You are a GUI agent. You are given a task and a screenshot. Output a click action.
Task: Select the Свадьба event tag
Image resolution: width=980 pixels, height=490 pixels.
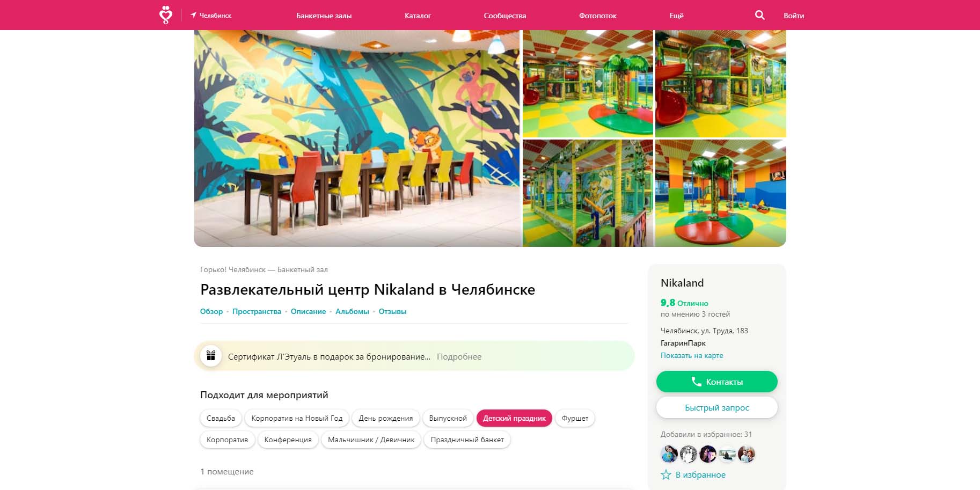click(221, 418)
